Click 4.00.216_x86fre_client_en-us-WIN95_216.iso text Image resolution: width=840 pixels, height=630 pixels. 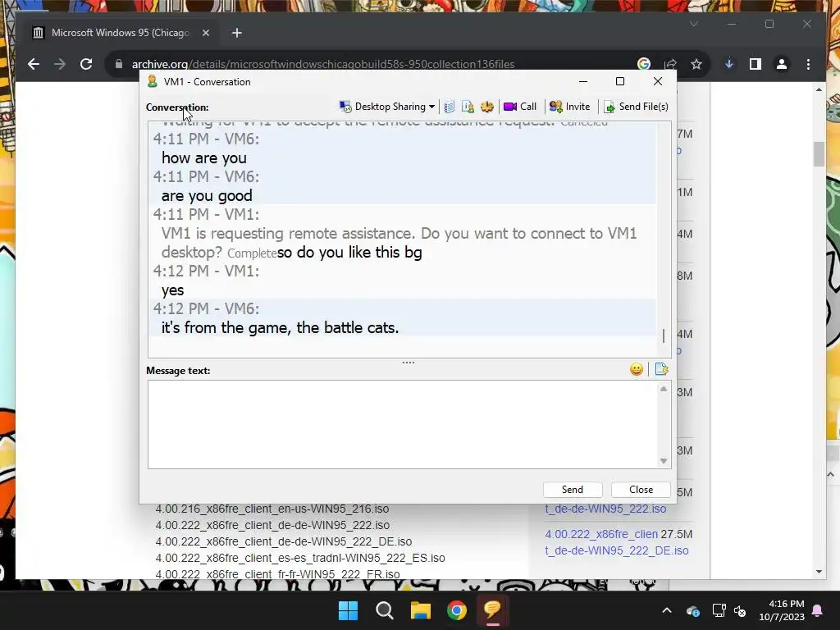click(272, 509)
